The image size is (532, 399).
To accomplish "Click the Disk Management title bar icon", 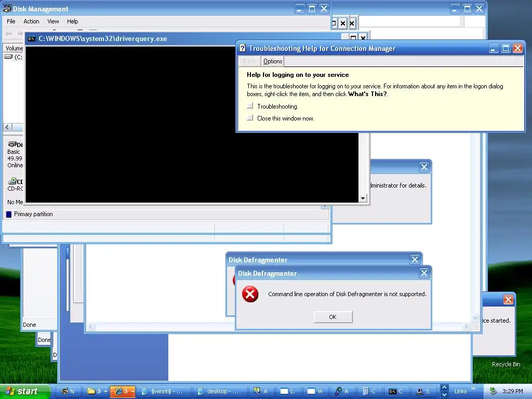I will (7, 8).
